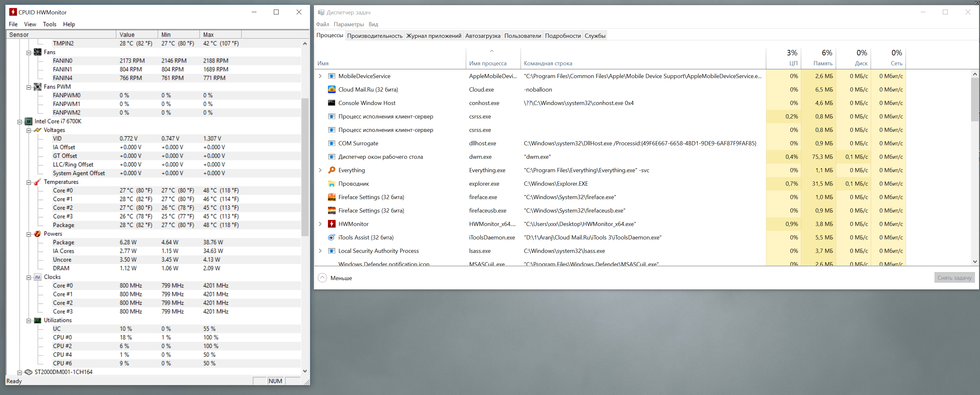Collapse the Voltages tree node
Image resolution: width=980 pixels, height=395 pixels.
coord(29,131)
